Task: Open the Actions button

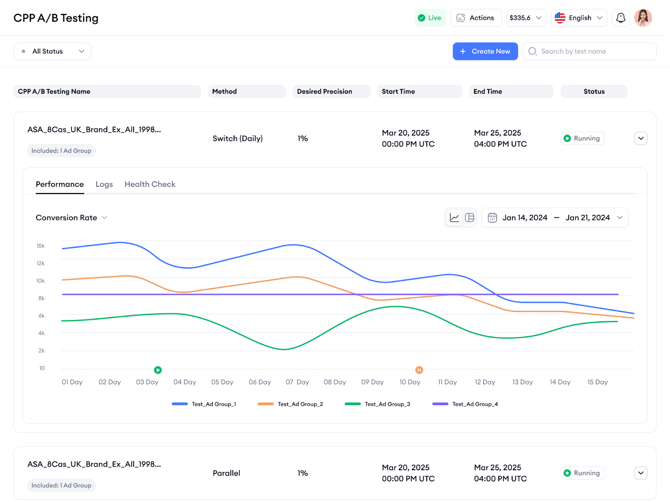Action: 474,18
